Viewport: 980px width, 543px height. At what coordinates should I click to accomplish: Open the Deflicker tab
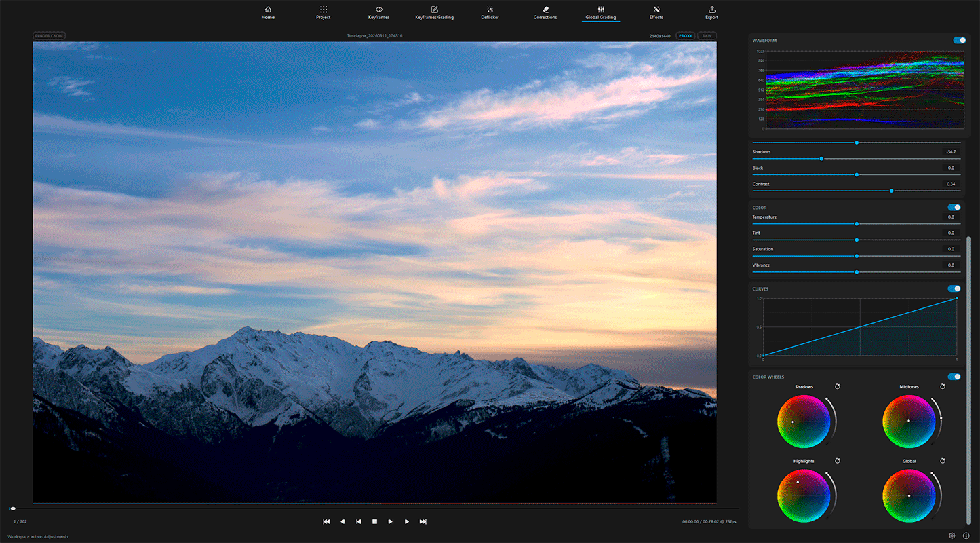(x=490, y=12)
